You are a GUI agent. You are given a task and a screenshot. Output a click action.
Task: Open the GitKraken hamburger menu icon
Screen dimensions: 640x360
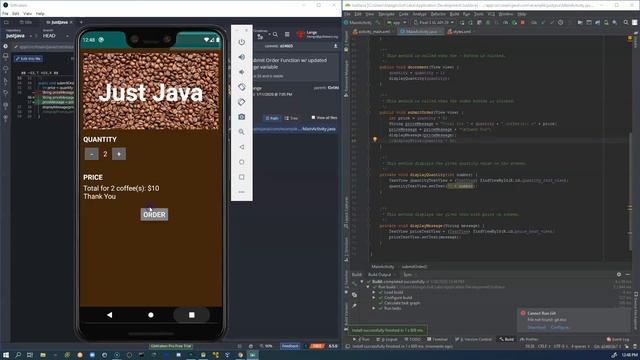pyautogui.click(x=287, y=35)
